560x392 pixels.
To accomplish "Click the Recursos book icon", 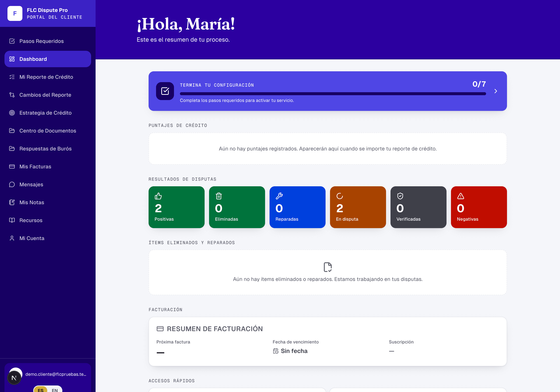I will 12,220.
